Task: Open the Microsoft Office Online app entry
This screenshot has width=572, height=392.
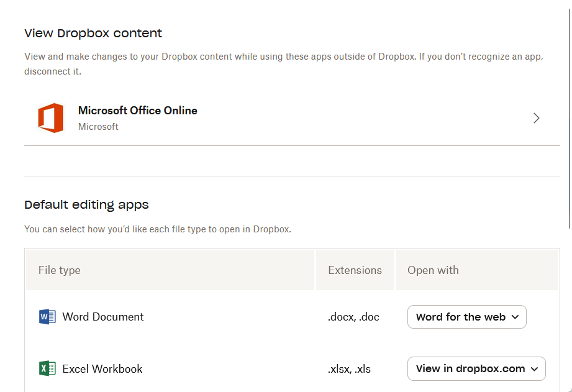Action: click(292, 118)
